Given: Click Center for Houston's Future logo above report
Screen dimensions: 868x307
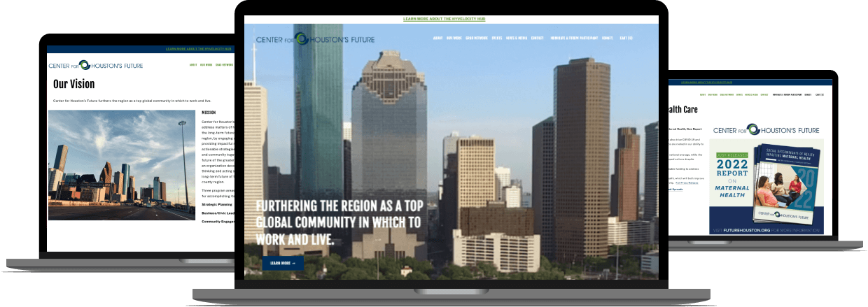Looking at the screenshot, I should [x=766, y=129].
